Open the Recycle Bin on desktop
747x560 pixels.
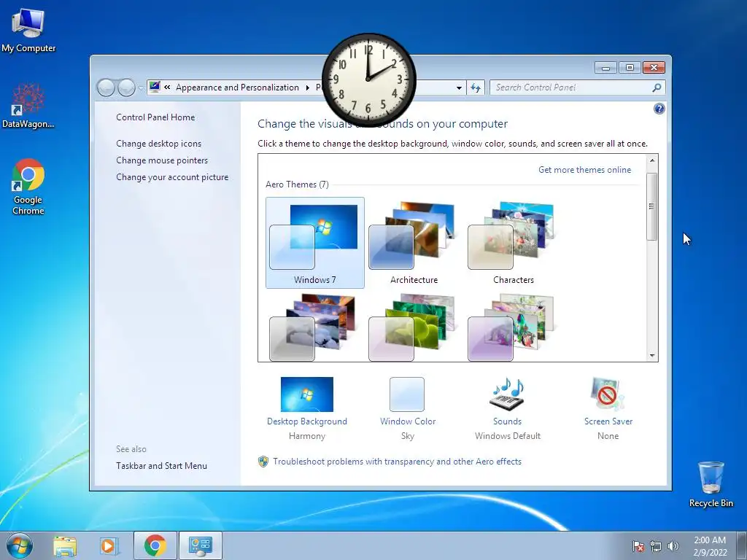pos(711,484)
